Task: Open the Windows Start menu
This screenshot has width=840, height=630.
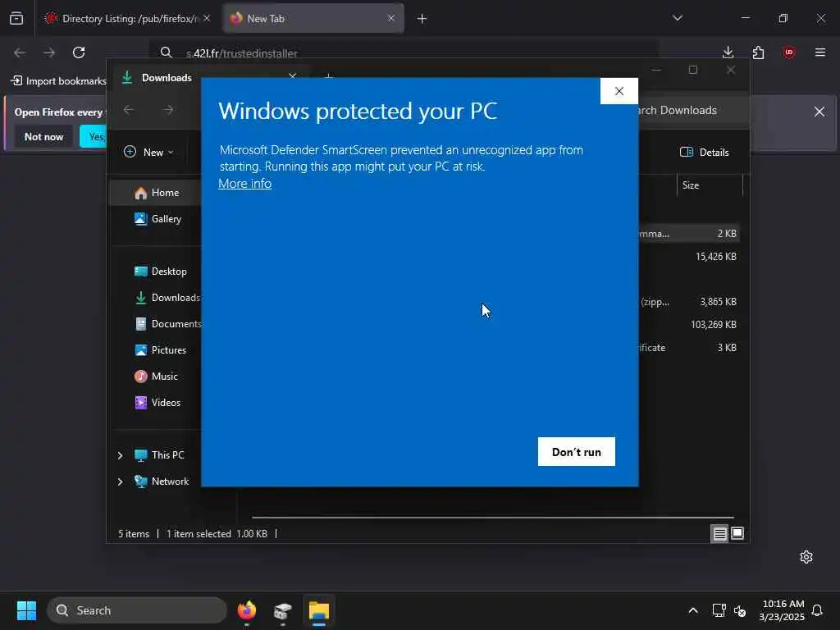Action: click(26, 610)
